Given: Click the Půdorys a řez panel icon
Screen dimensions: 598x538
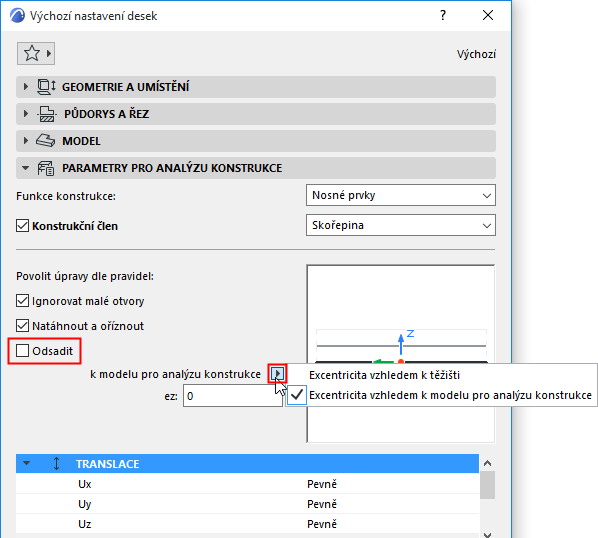Looking at the screenshot, I should (x=47, y=114).
